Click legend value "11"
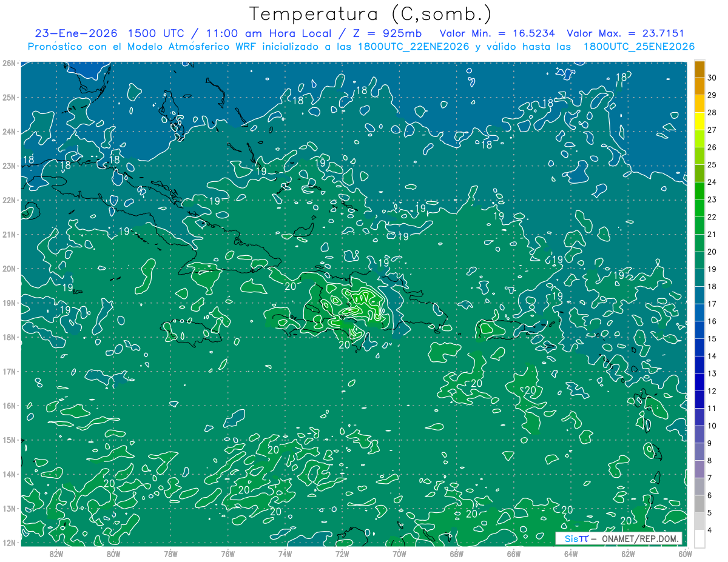The image size is (728, 562). [712, 408]
